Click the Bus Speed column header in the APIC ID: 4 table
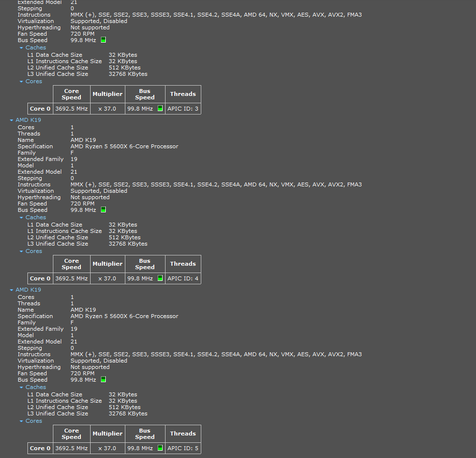Screen dimensions: 476x458 [145, 264]
